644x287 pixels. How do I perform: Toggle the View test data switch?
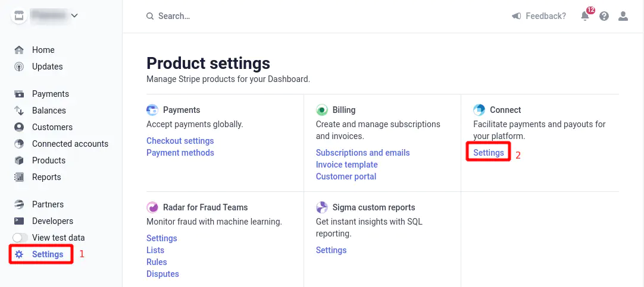pos(20,238)
